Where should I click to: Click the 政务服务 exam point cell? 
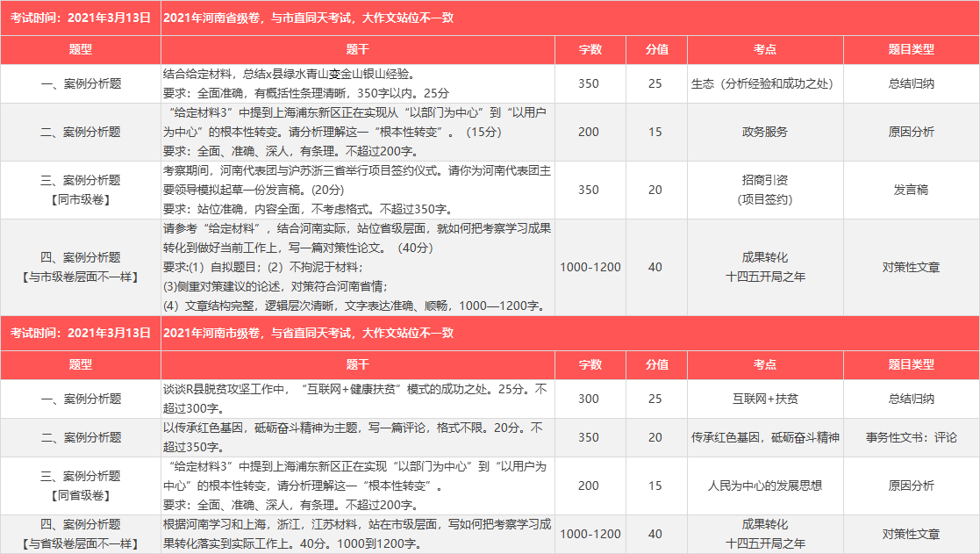tap(764, 132)
